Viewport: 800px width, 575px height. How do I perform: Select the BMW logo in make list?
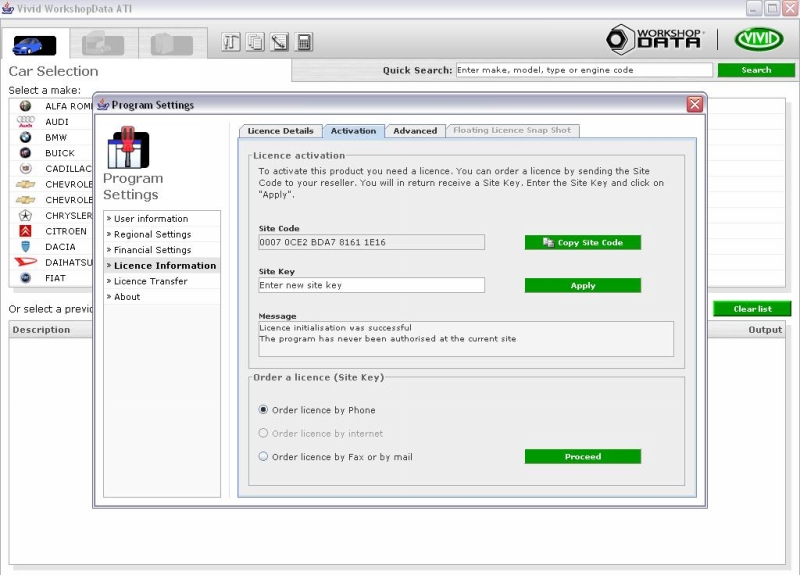click(25, 137)
